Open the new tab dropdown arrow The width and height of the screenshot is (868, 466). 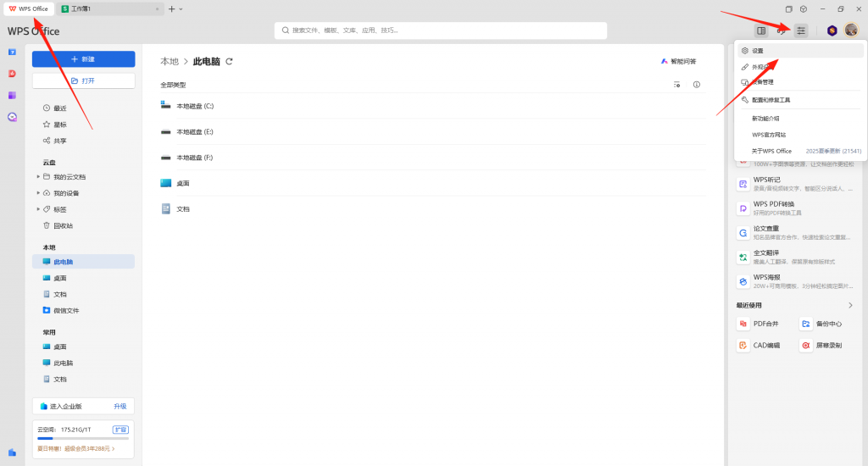[x=181, y=8]
